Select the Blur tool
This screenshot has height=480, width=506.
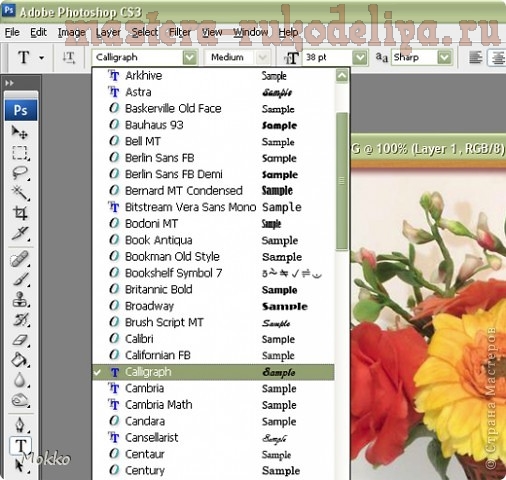[20, 380]
